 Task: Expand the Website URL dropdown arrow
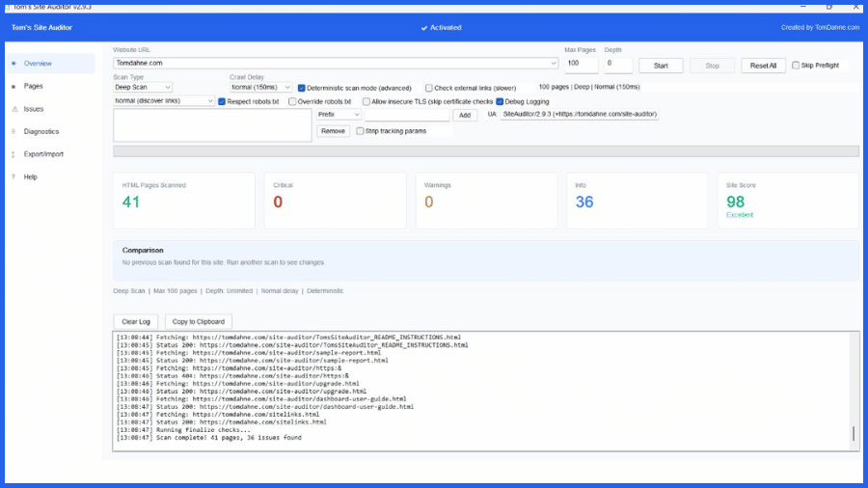[x=553, y=63]
